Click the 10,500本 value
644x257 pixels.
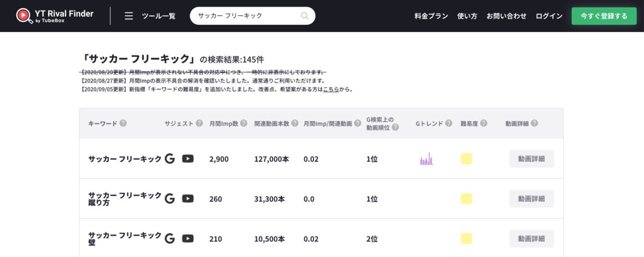(270, 239)
